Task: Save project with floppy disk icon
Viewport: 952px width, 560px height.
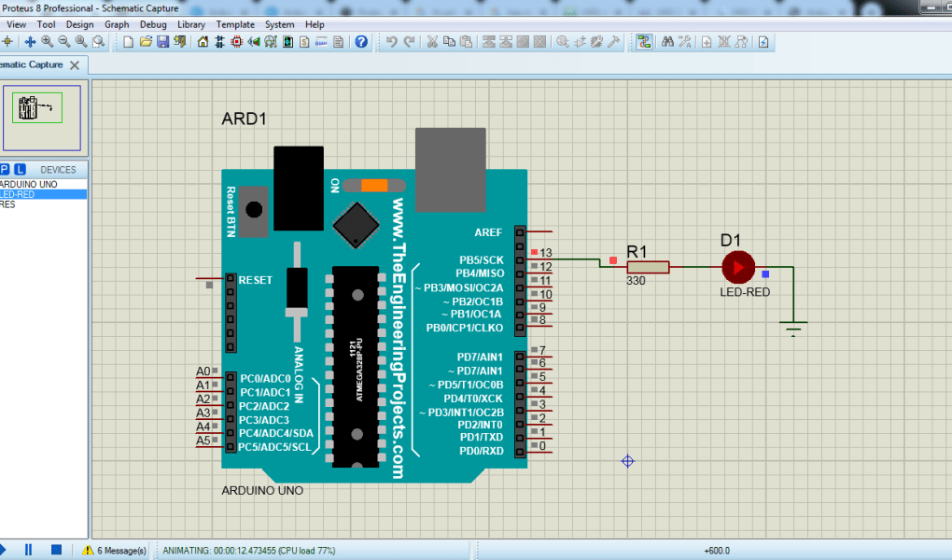Action: pyautogui.click(x=162, y=42)
